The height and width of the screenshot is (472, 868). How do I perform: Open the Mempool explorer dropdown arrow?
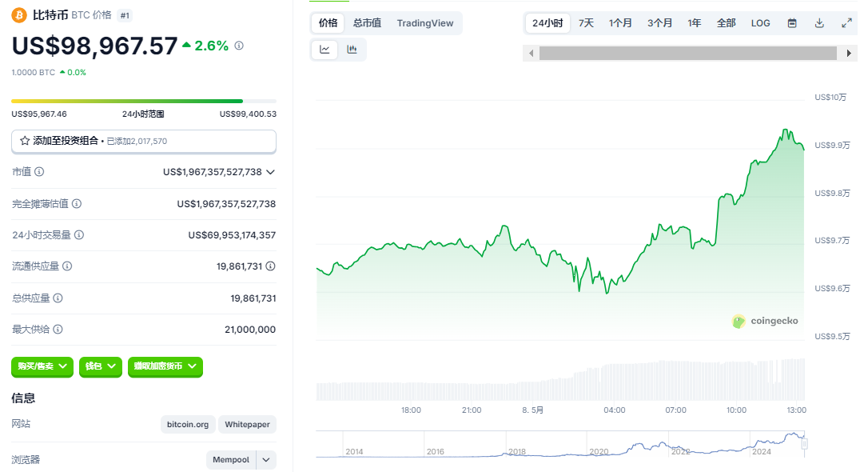pos(266,460)
